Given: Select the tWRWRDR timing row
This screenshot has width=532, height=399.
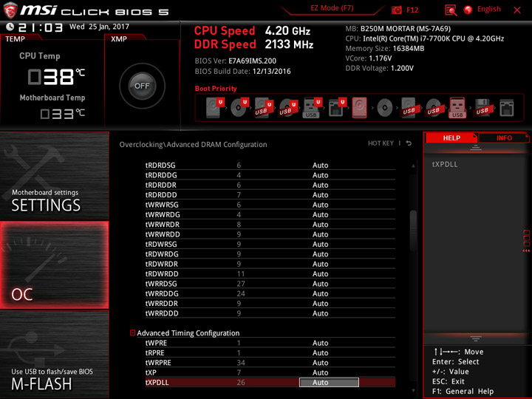Looking at the screenshot, I should point(270,225).
